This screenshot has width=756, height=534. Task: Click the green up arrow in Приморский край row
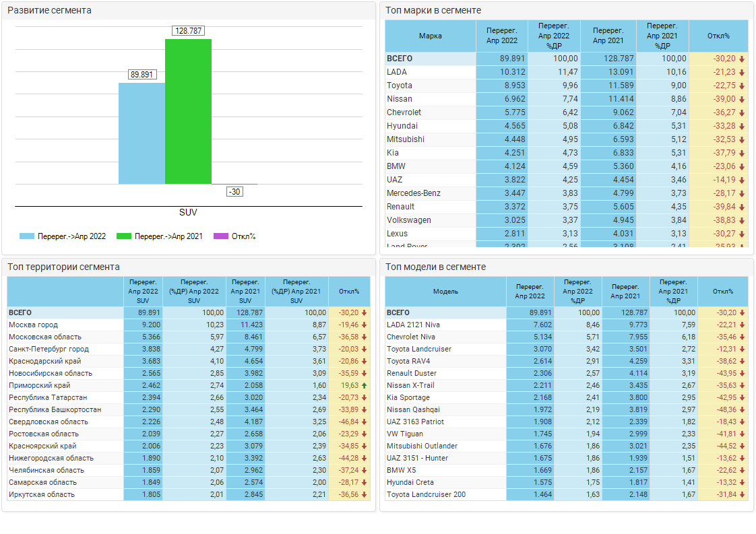coord(365,386)
